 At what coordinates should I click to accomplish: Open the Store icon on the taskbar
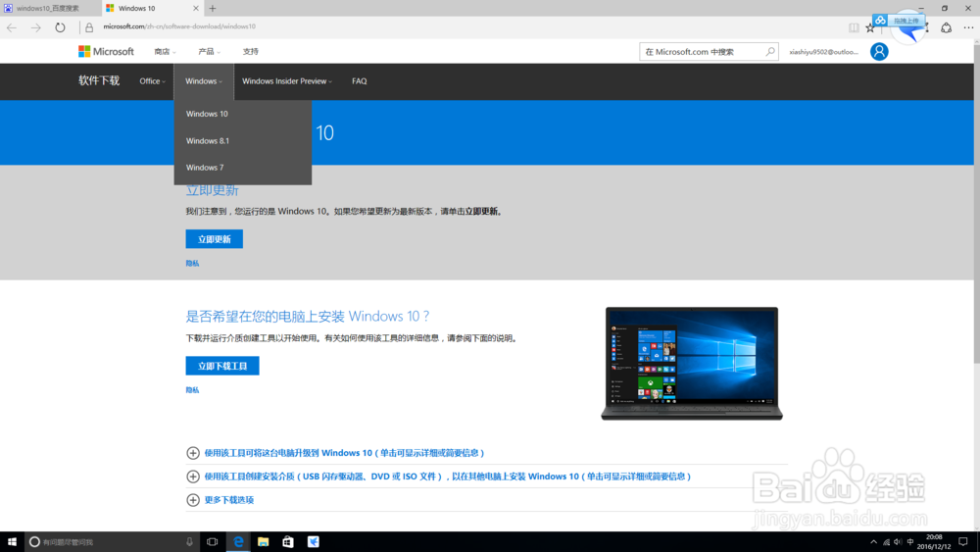coord(287,541)
